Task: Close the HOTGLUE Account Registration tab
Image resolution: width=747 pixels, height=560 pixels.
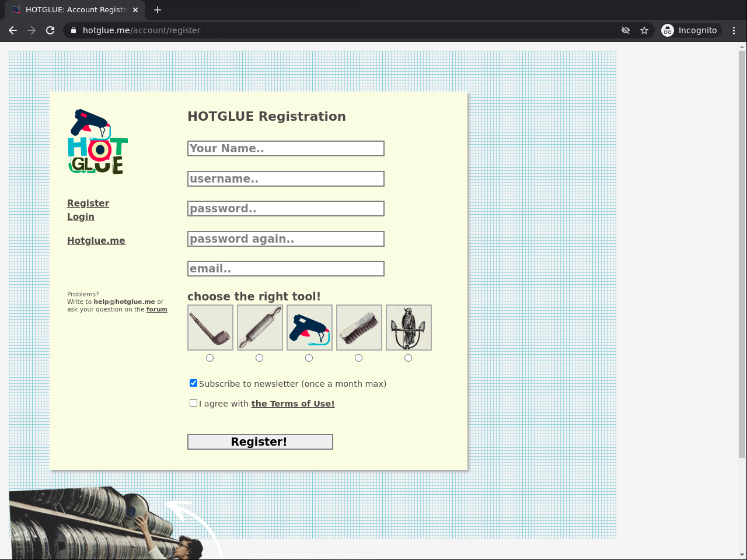Action: tap(135, 10)
